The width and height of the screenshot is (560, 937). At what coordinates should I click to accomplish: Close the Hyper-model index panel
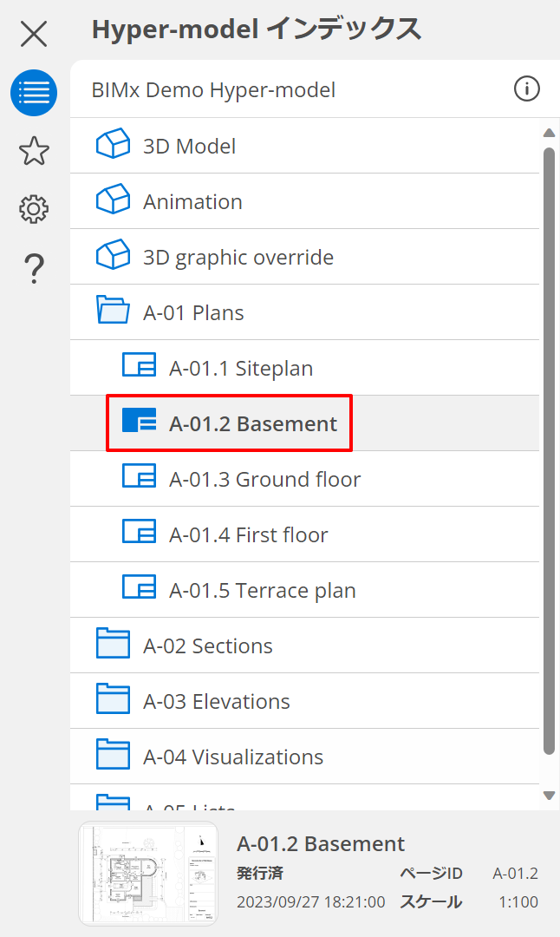tap(34, 34)
